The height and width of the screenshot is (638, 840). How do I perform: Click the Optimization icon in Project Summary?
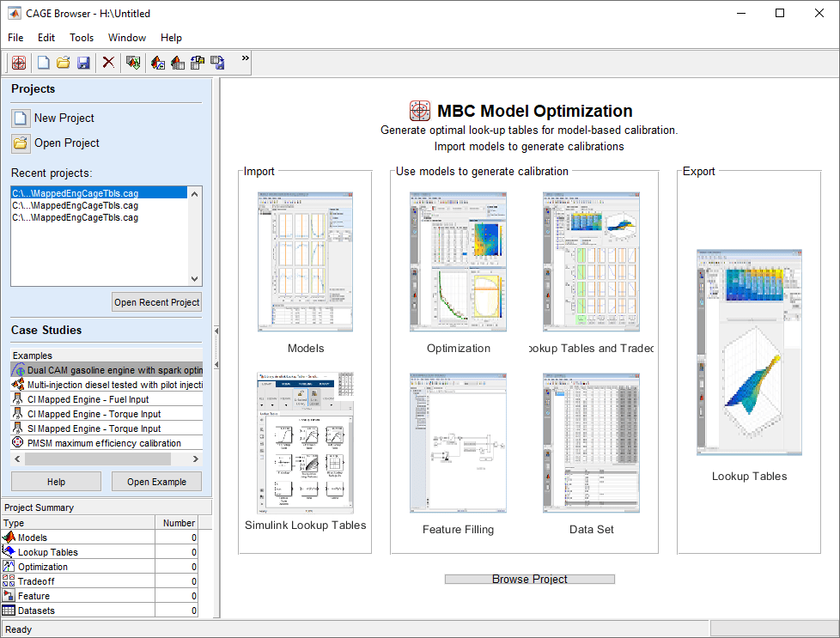9,566
